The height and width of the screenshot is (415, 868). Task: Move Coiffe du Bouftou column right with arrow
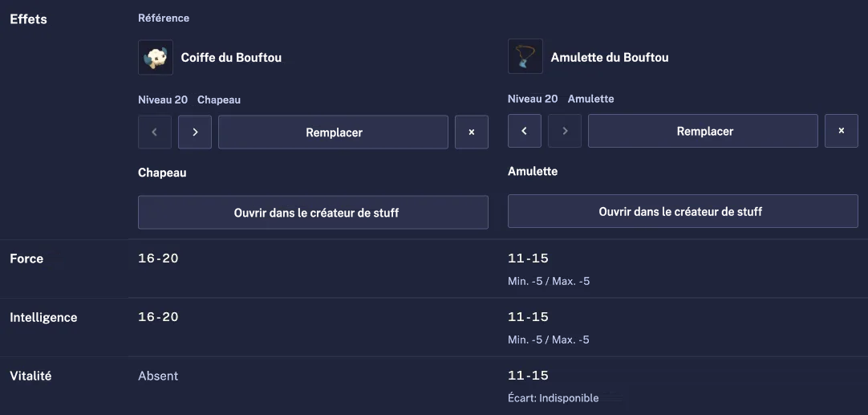tap(195, 132)
